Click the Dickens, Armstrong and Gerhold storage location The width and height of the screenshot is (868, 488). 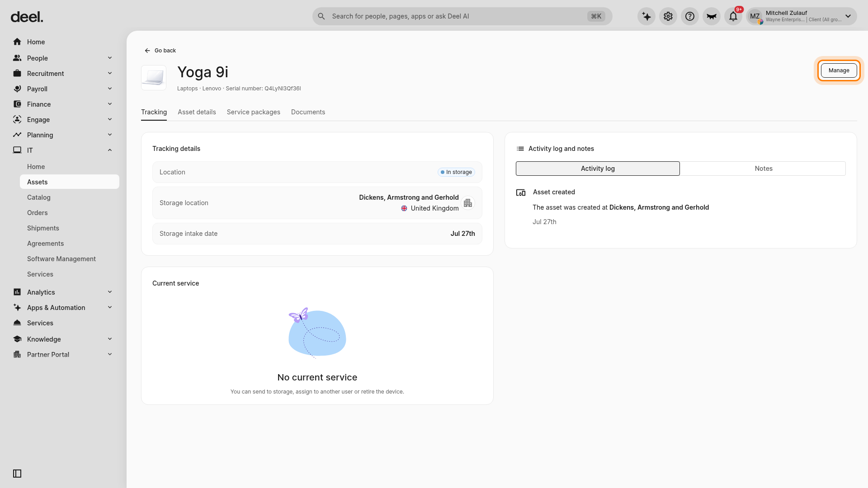click(409, 197)
